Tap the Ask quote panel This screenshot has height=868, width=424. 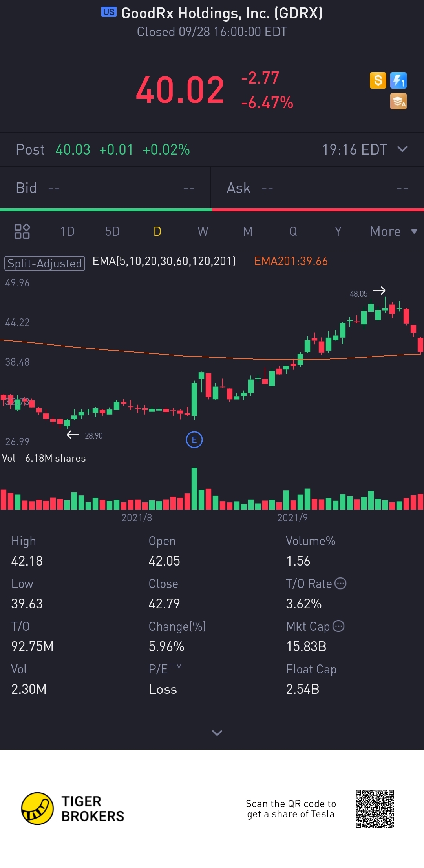[x=318, y=188]
